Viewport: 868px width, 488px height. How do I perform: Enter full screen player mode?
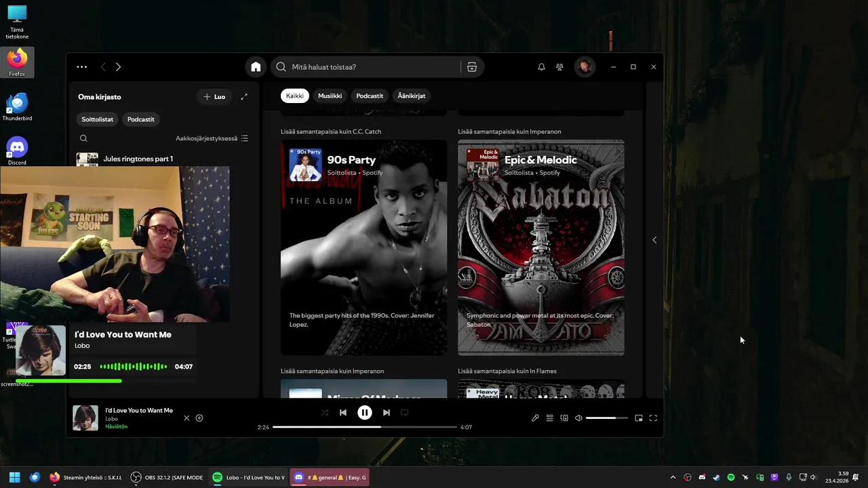[653, 418]
